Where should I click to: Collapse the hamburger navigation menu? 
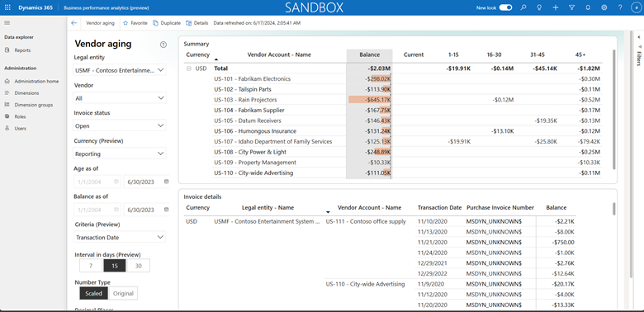(x=7, y=23)
